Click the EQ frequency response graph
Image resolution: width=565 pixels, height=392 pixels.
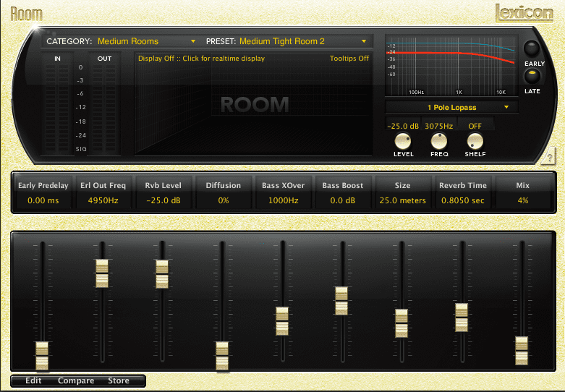(x=451, y=66)
